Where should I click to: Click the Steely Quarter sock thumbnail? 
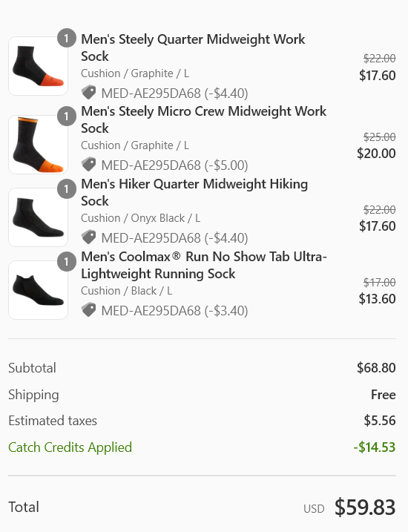pyautogui.click(x=38, y=66)
